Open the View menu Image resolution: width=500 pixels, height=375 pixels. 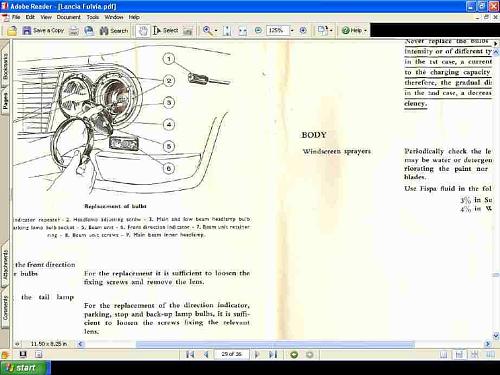[x=46, y=17]
